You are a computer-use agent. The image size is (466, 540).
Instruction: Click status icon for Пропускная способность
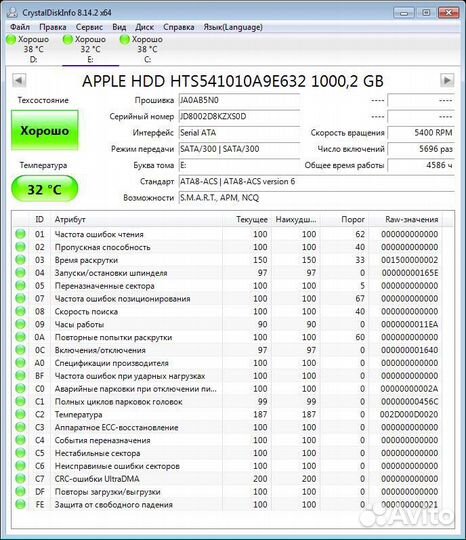[20, 247]
